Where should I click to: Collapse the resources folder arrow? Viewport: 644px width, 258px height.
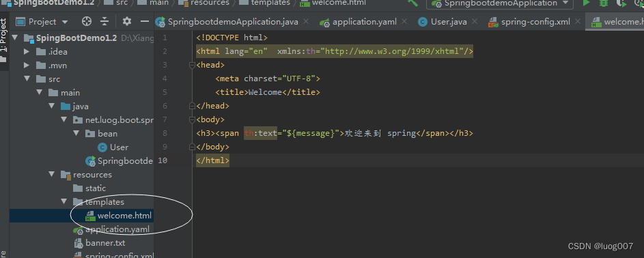pos(52,174)
